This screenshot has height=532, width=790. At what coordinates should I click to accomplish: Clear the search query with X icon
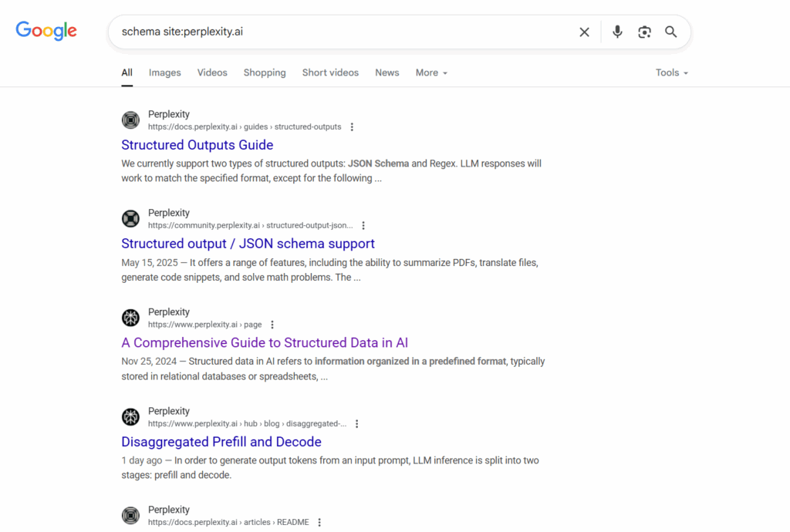point(584,32)
